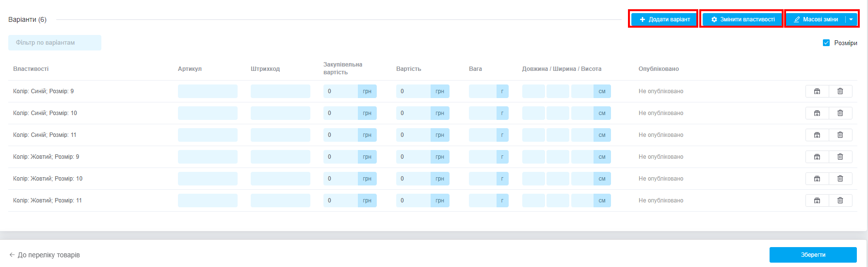This screenshot has width=868, height=267.
Task: Click Вартість field for Жовтий, Розмір: 11
Action: (x=413, y=200)
